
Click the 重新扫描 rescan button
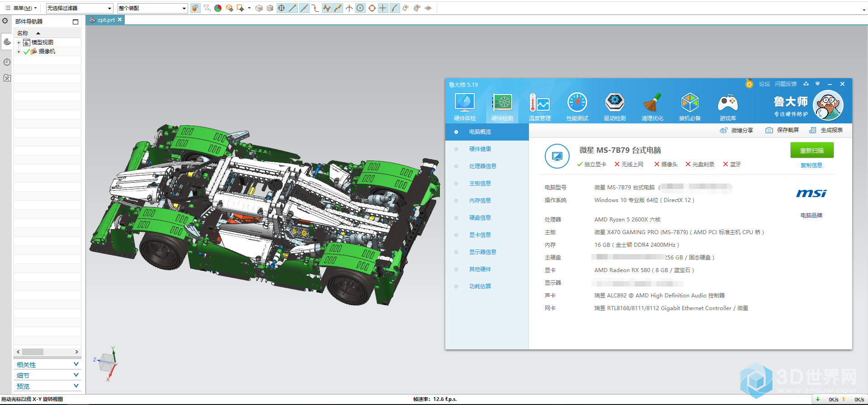[812, 151]
